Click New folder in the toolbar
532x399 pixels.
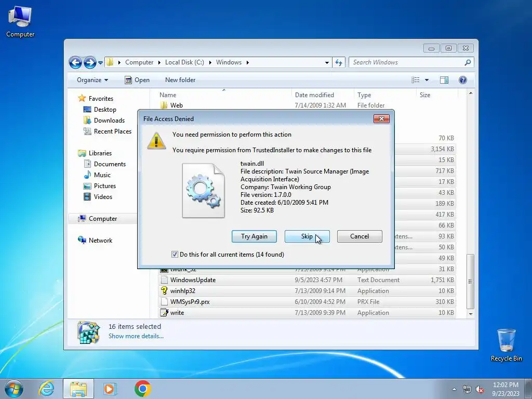pos(180,80)
